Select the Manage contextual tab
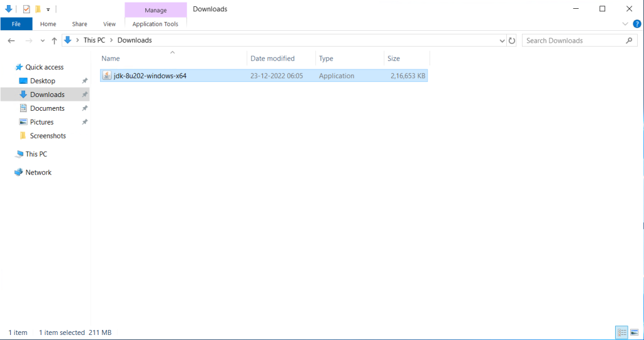This screenshot has width=644, height=340. tap(156, 10)
